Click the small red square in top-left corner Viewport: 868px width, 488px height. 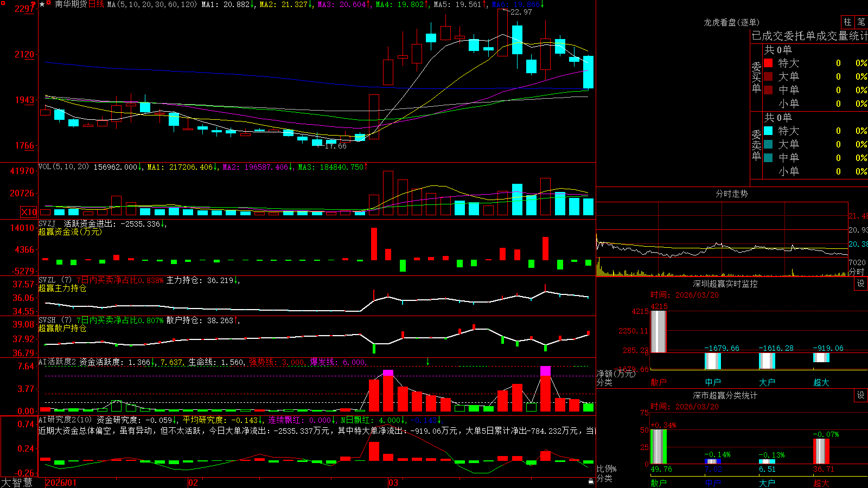[3, 3]
